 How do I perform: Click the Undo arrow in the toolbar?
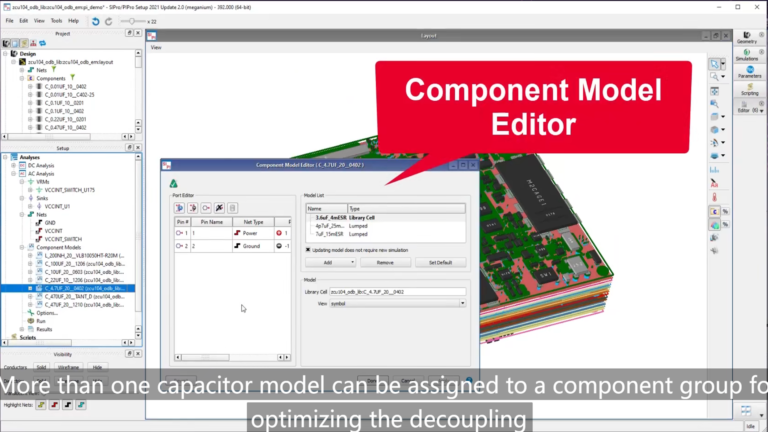point(96,21)
